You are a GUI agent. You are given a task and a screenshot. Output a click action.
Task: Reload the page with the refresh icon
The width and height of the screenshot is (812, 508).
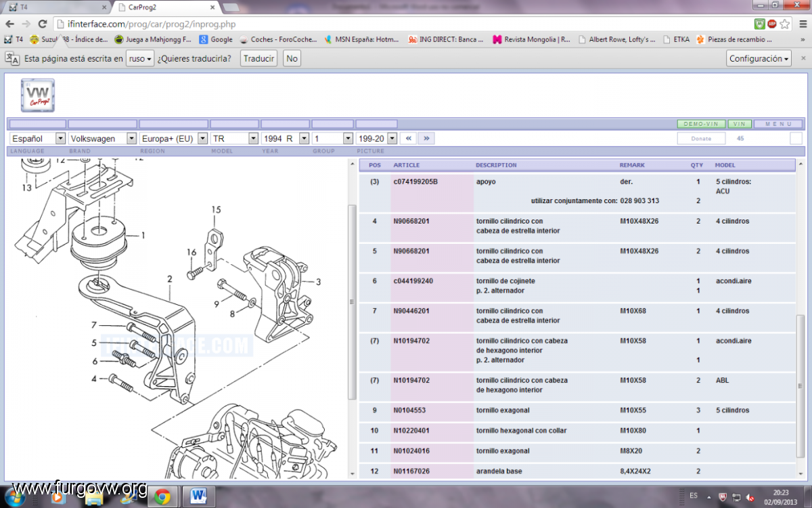(x=41, y=24)
